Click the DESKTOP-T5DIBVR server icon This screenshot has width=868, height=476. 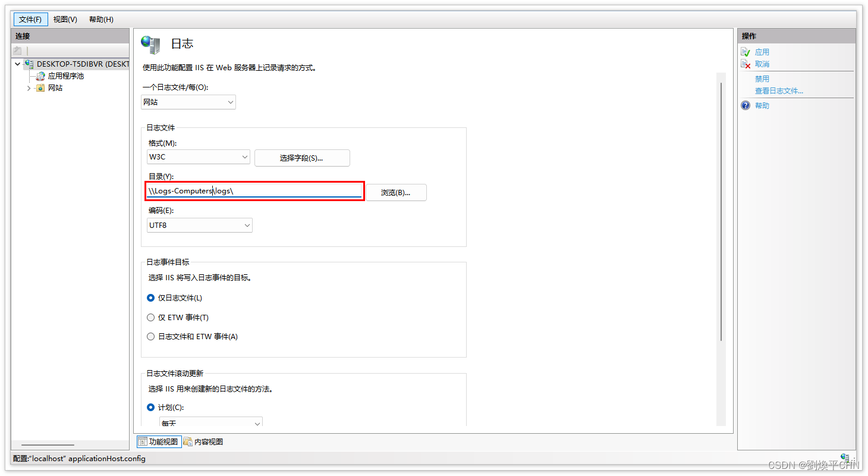29,64
